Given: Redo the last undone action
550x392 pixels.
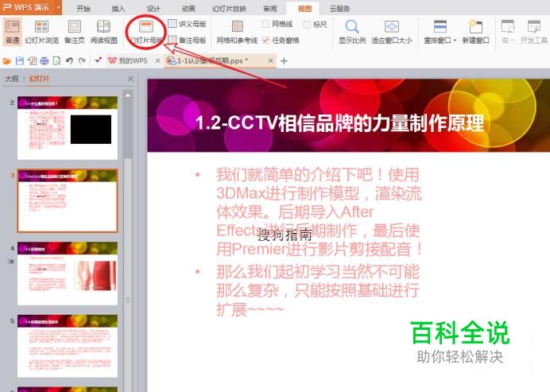Looking at the screenshot, I should tap(82, 61).
